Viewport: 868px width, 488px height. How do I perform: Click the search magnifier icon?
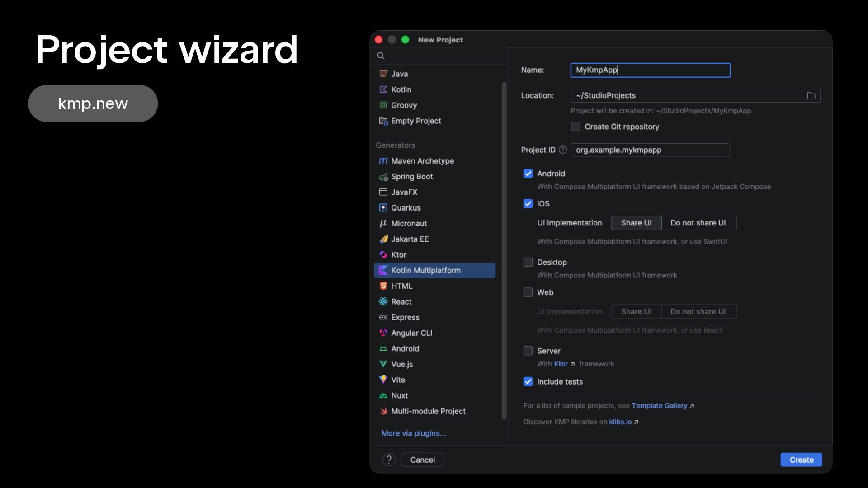(x=381, y=56)
